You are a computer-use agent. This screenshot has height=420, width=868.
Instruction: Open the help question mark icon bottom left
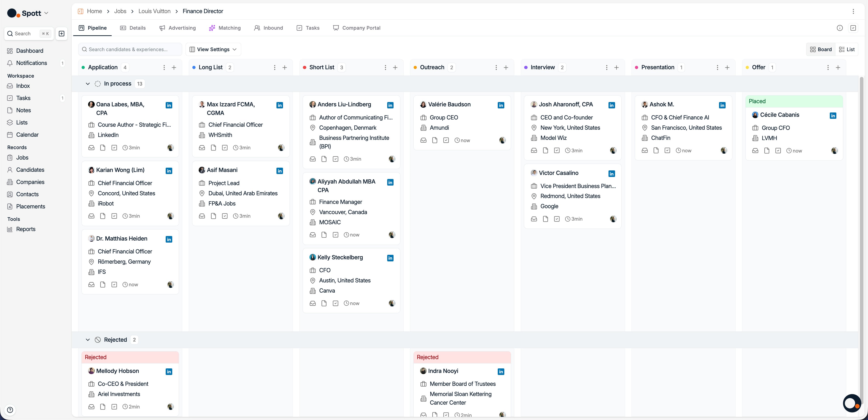tap(10, 410)
